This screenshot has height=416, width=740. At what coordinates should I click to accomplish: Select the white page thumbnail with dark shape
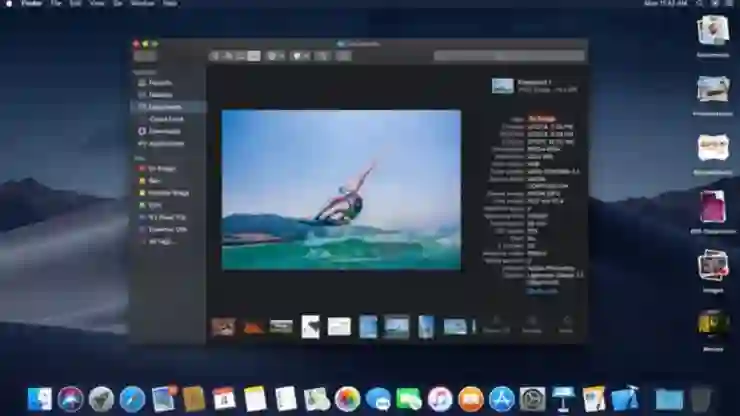[311, 327]
